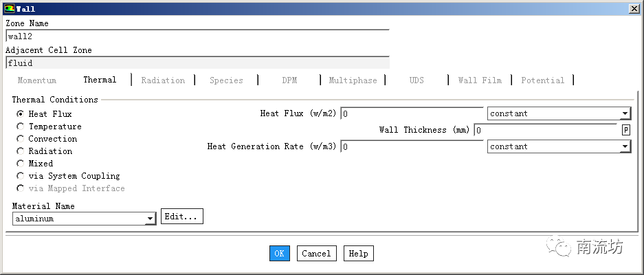This screenshot has width=644, height=275.
Task: Select via System Coupling option
Action: 21,176
